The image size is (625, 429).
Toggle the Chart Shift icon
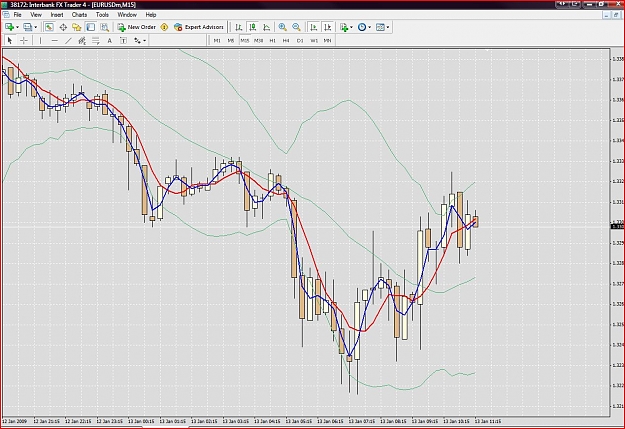328,27
